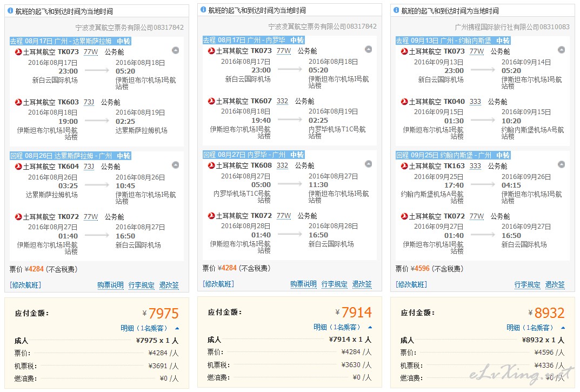This screenshot has height=392, width=580.
Task: Click aircraft code 333 next to TK040
Action: tap(475, 102)
